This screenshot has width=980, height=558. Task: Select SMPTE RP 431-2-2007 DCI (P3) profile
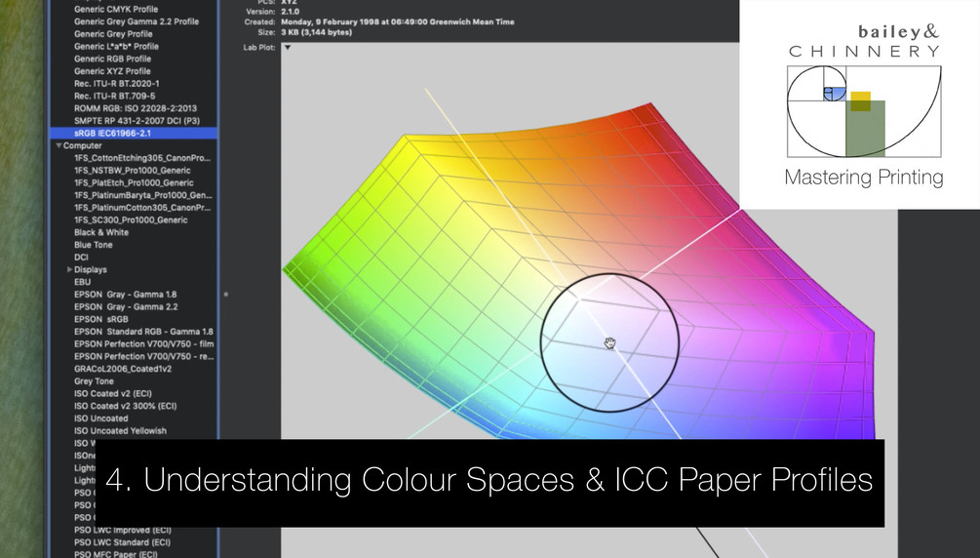click(137, 121)
